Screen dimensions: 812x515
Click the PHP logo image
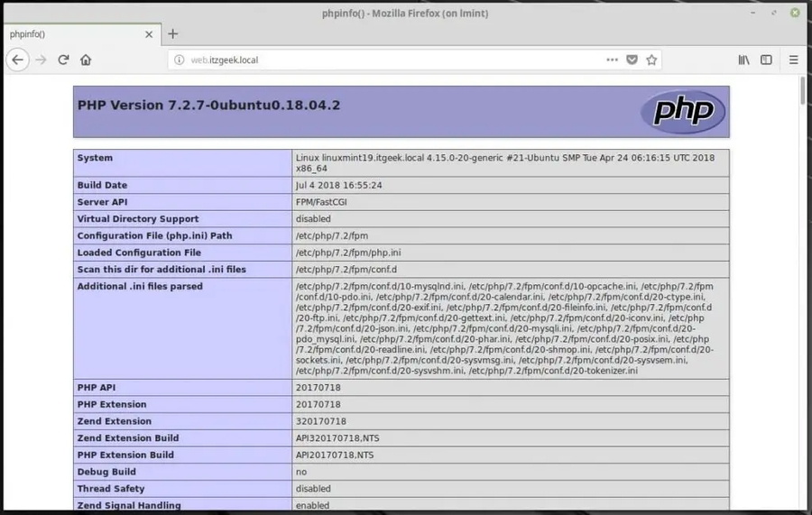[683, 112]
